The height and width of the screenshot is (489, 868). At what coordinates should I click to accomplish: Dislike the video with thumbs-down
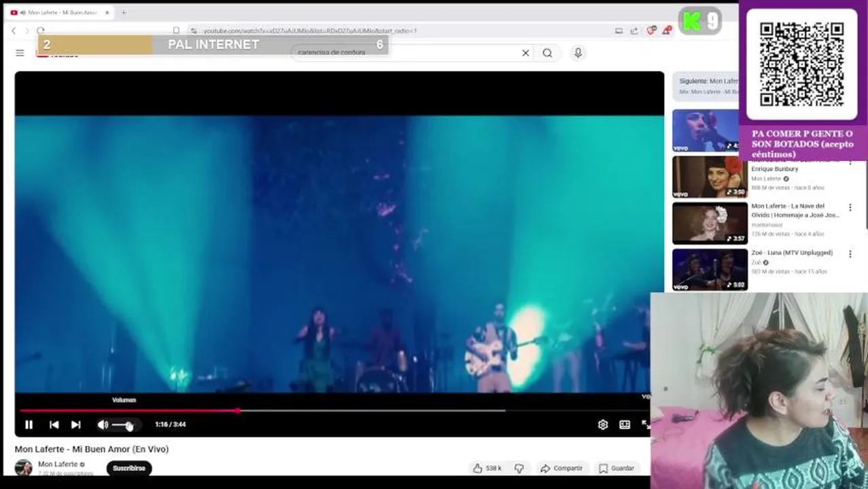(519, 468)
